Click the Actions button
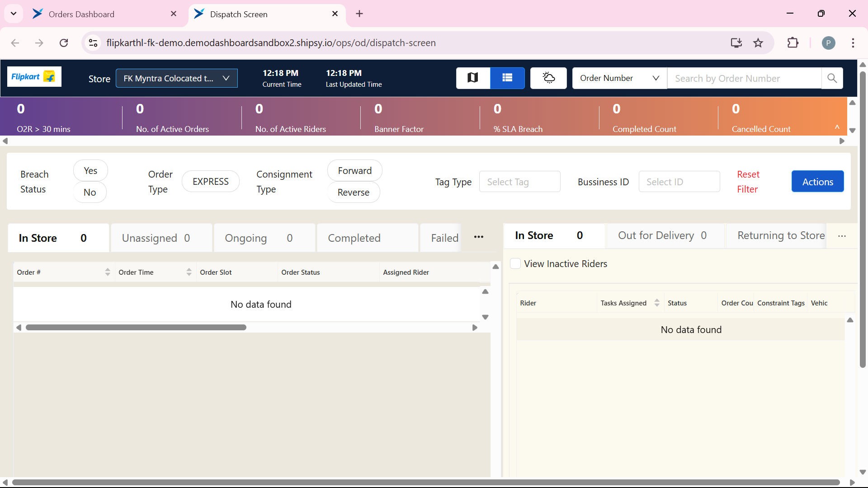 [x=817, y=182]
